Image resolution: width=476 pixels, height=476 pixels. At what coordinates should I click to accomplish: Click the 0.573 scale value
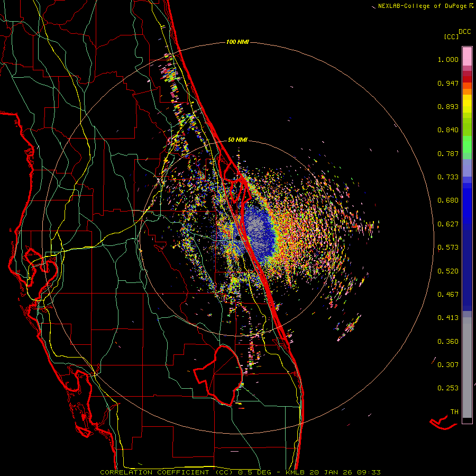[x=448, y=248]
